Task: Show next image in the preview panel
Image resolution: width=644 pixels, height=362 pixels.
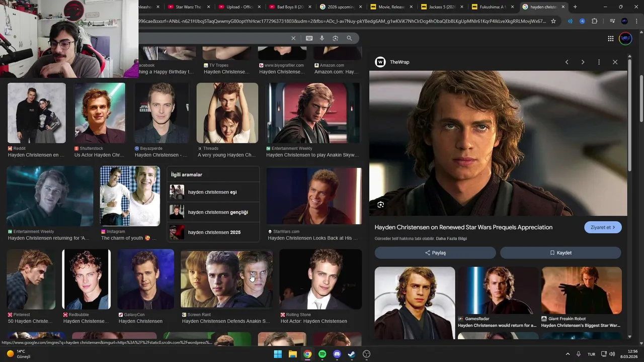Action: (x=583, y=62)
